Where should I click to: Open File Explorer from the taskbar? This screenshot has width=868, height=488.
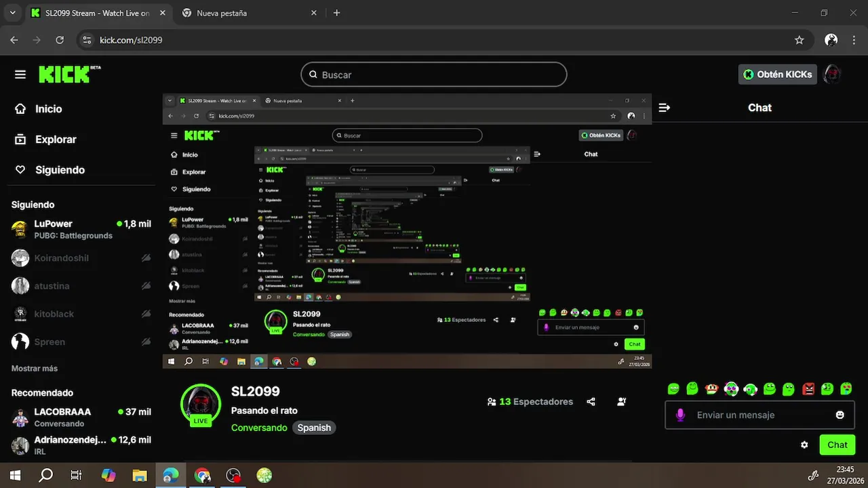click(140, 476)
